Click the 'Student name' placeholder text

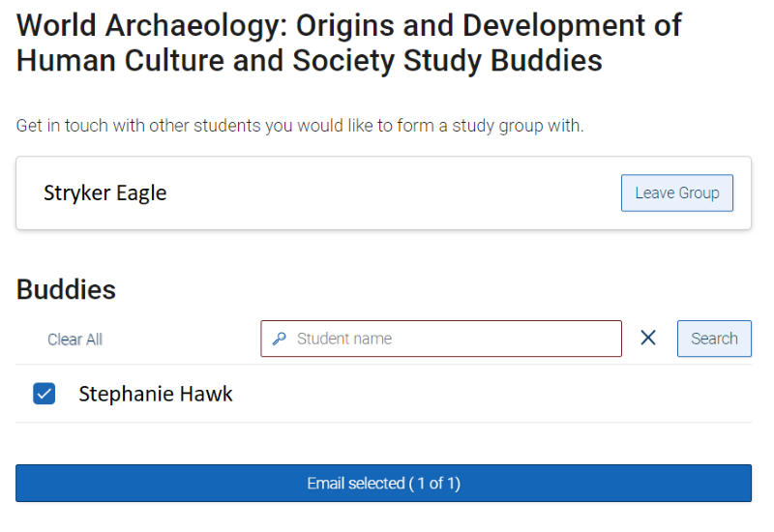(344, 339)
